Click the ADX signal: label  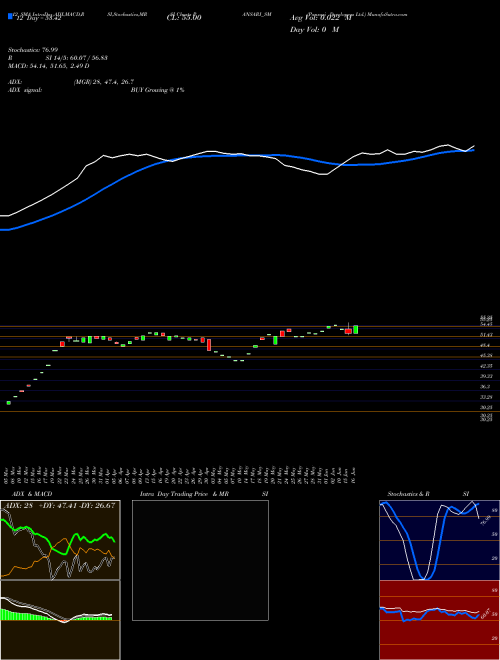coord(25,90)
